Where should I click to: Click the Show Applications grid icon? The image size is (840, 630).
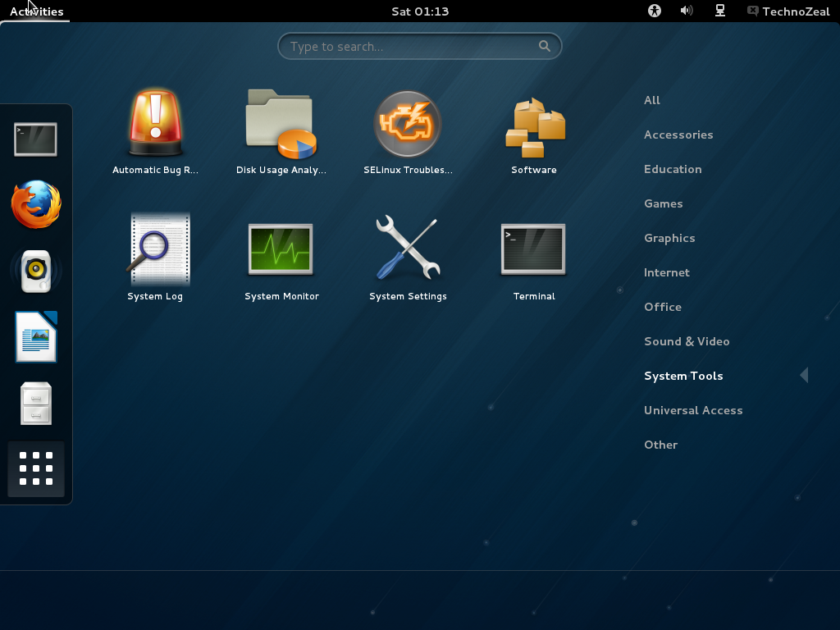point(35,469)
